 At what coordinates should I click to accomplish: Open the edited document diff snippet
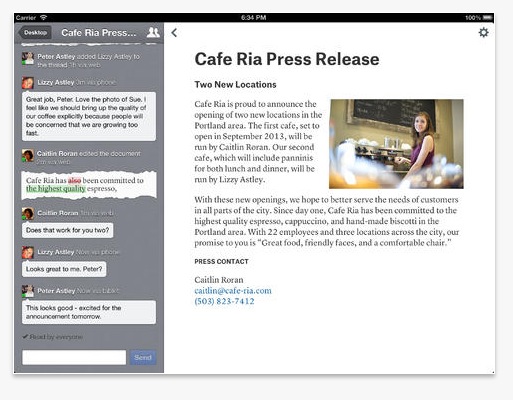[x=89, y=185]
